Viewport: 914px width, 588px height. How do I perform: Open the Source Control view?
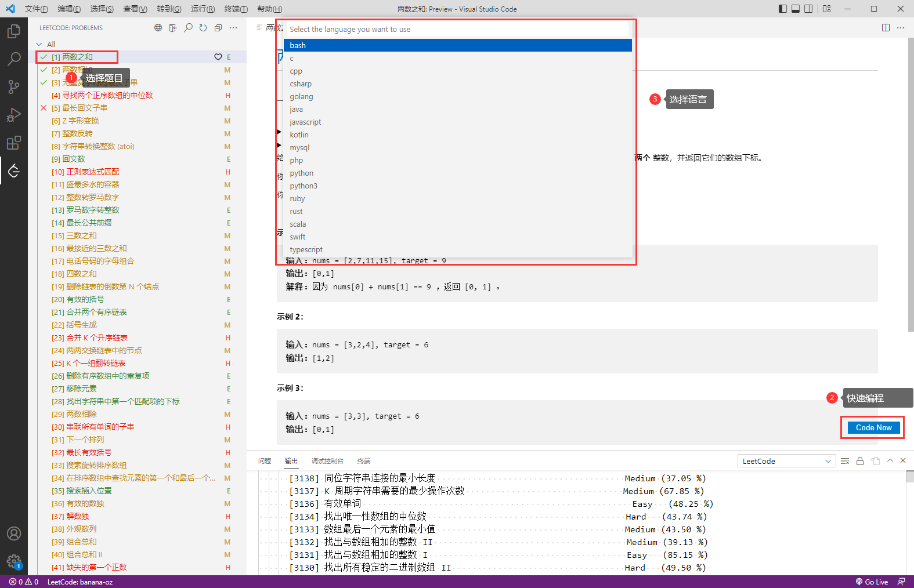[x=14, y=86]
